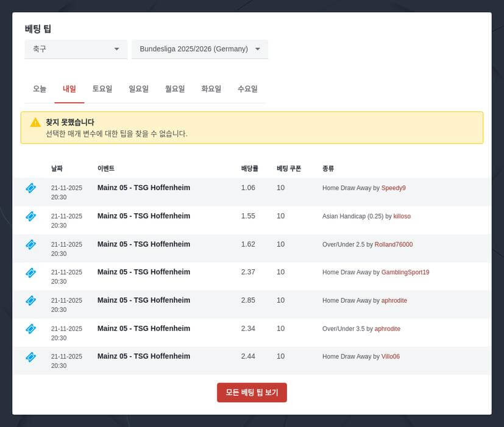
Task: Click the ticket icon on the 2.85 odds row
Action: [x=30, y=300]
